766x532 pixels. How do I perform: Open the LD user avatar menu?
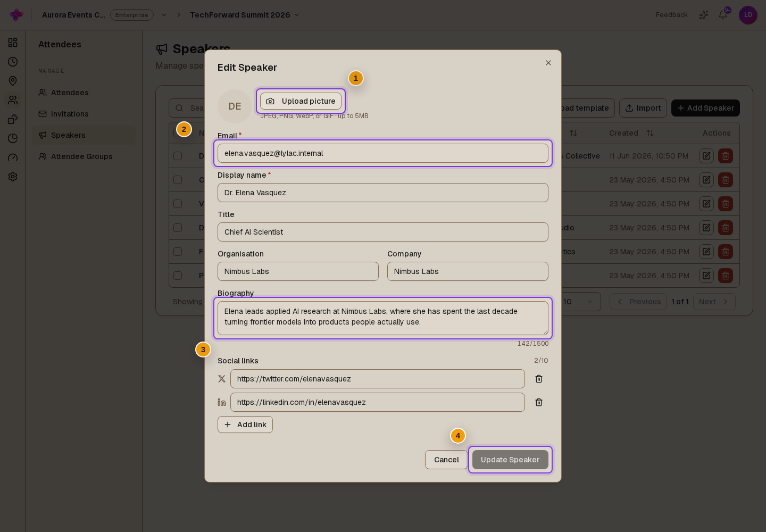748,15
